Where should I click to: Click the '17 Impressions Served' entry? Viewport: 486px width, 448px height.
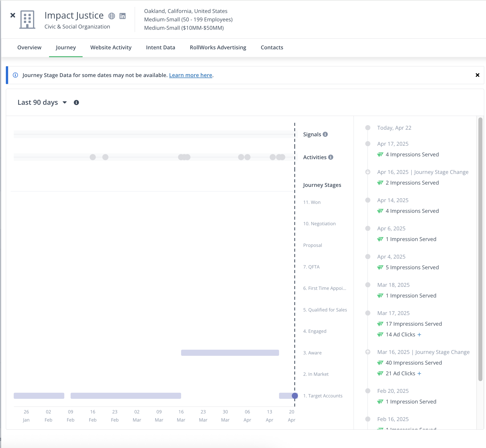click(414, 324)
